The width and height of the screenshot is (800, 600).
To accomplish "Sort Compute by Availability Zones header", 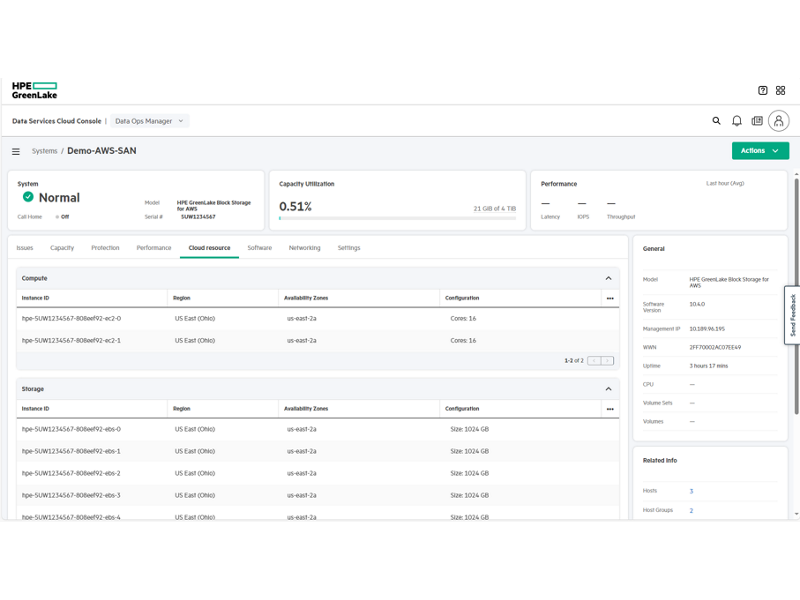I will (306, 298).
